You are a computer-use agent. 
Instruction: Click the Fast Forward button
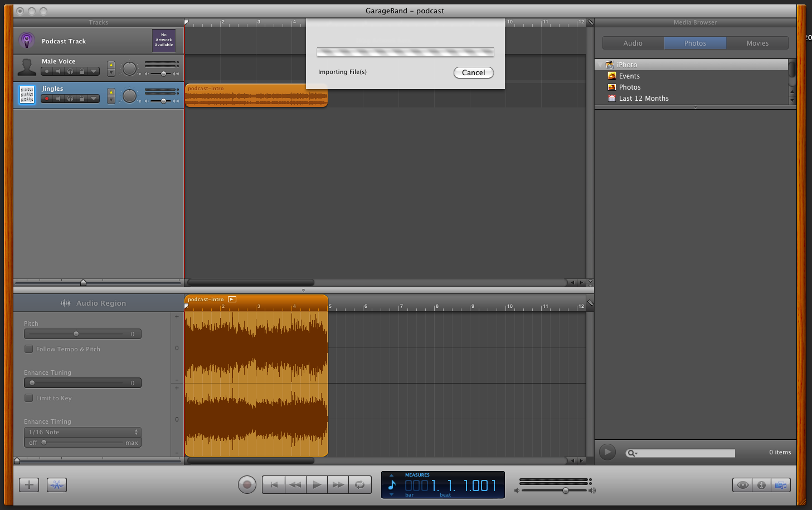coord(338,484)
